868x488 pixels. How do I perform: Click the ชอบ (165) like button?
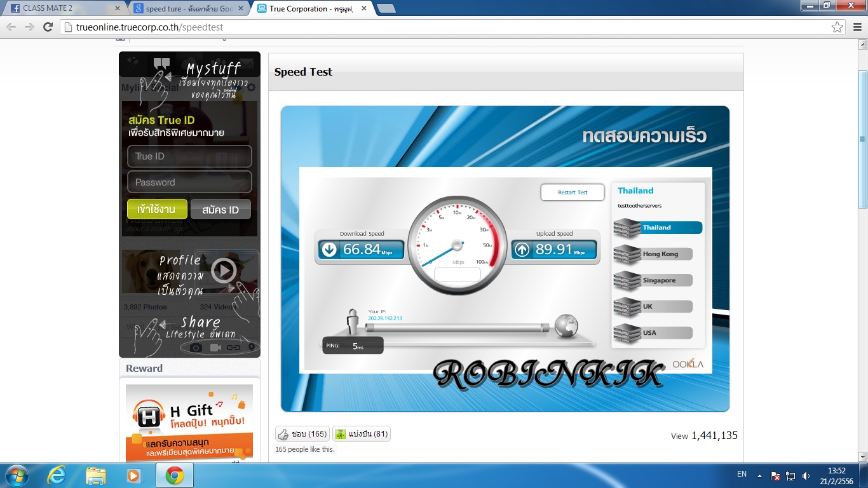tap(302, 434)
